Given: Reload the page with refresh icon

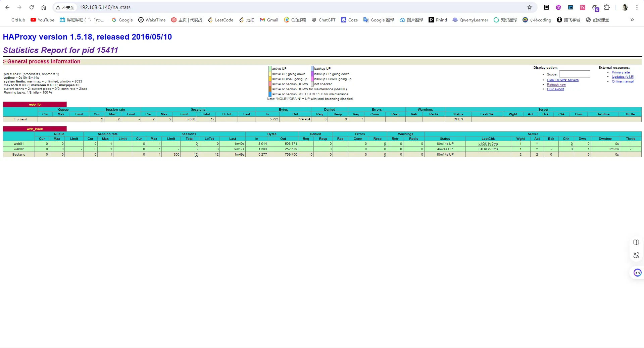Looking at the screenshot, I should (32, 7).
